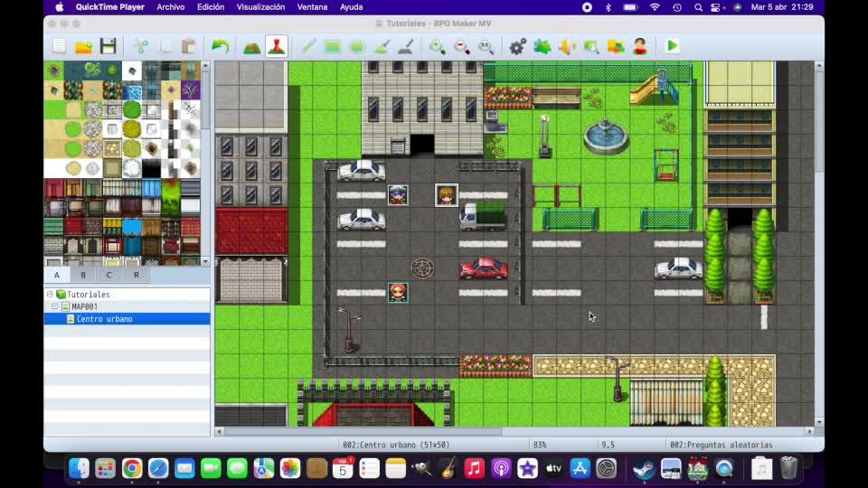Undo last action with green arrow
The width and height of the screenshot is (868, 488).
221,46
